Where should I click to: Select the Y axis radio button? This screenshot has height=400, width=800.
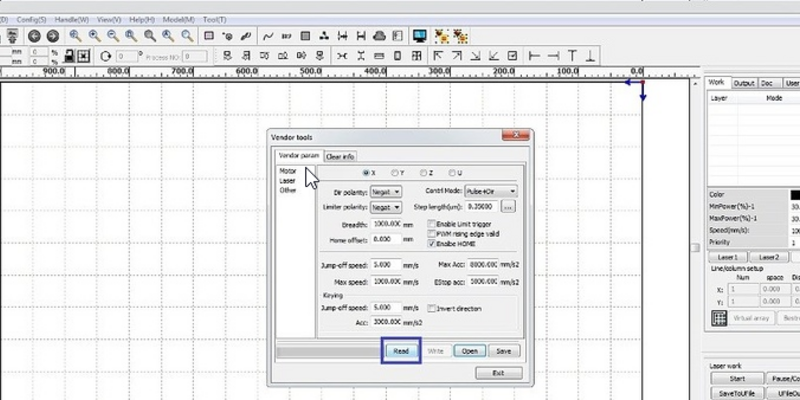click(x=395, y=173)
